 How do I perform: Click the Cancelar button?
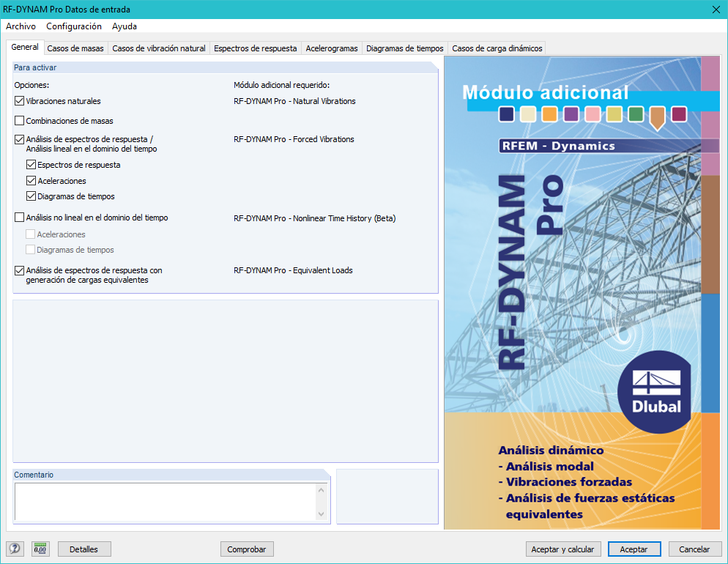694,549
